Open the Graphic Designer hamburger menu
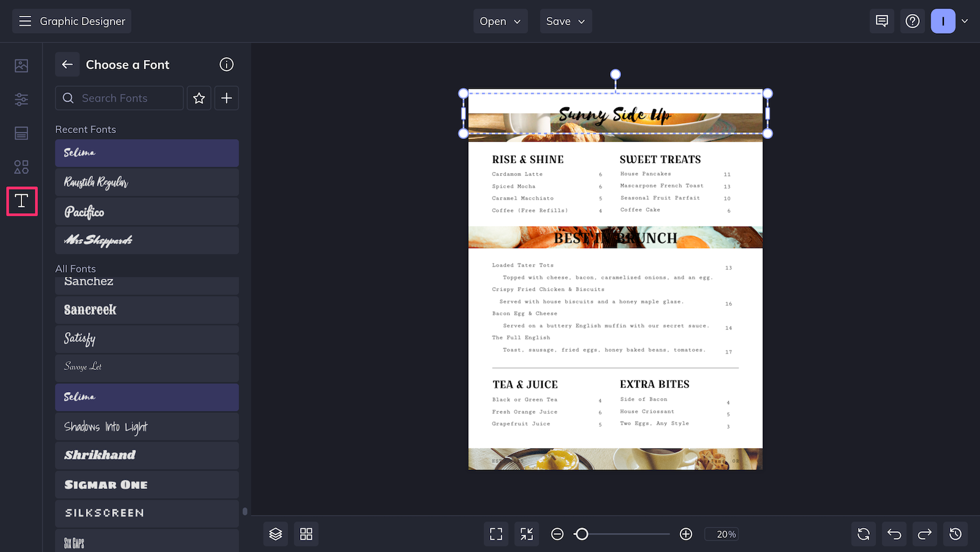The height and width of the screenshot is (552, 980). coord(24,21)
